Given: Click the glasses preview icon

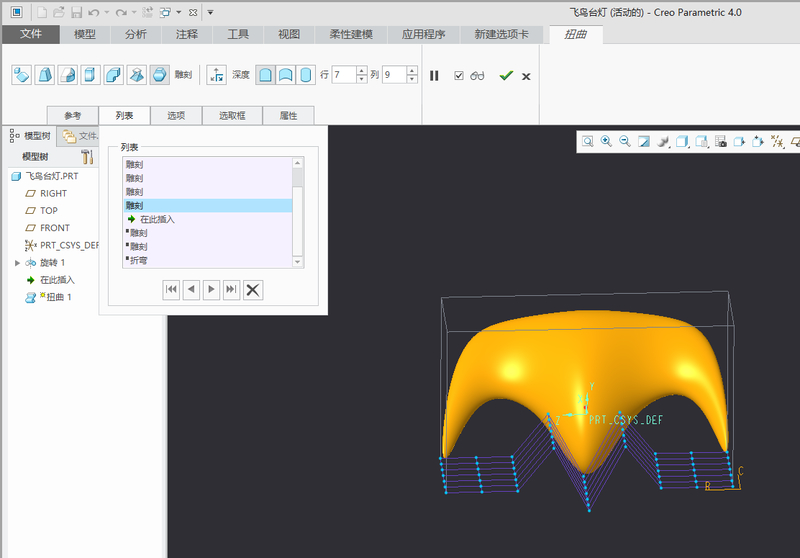Looking at the screenshot, I should (477, 75).
